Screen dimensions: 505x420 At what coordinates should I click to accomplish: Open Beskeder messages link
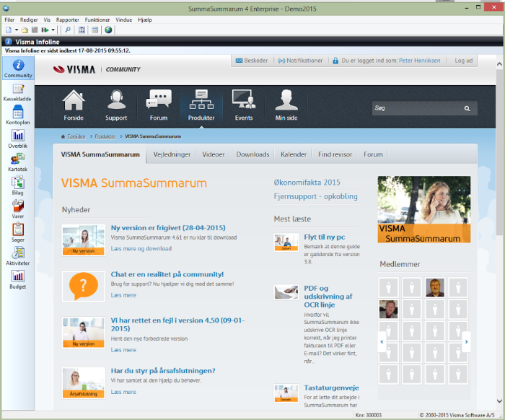point(252,61)
